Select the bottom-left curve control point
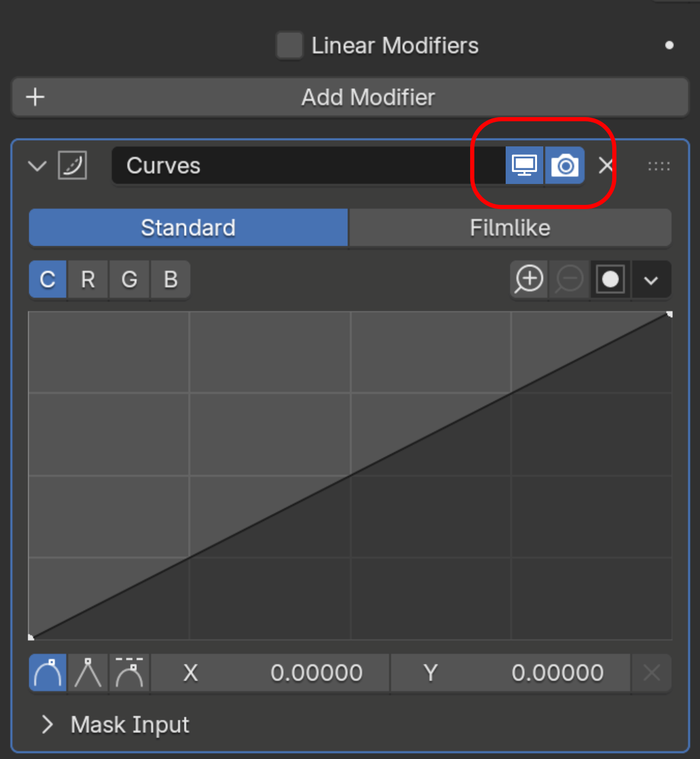The width and height of the screenshot is (700, 759). [x=31, y=637]
